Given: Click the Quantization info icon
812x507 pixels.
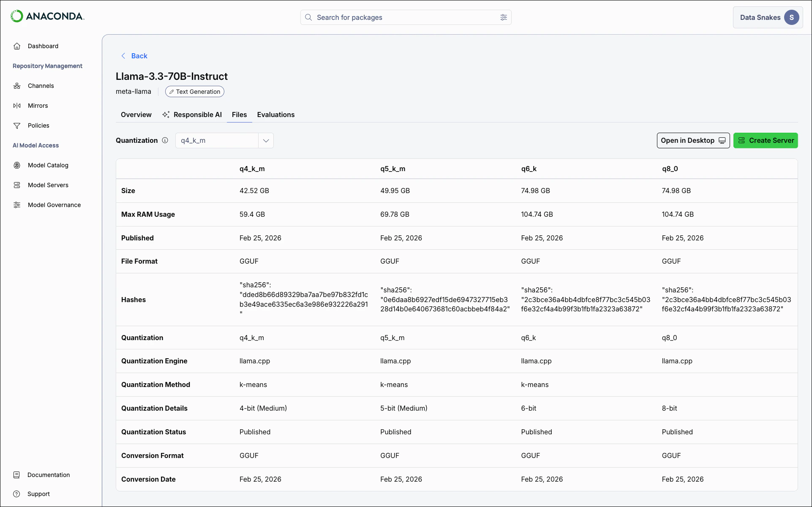Looking at the screenshot, I should tap(165, 140).
